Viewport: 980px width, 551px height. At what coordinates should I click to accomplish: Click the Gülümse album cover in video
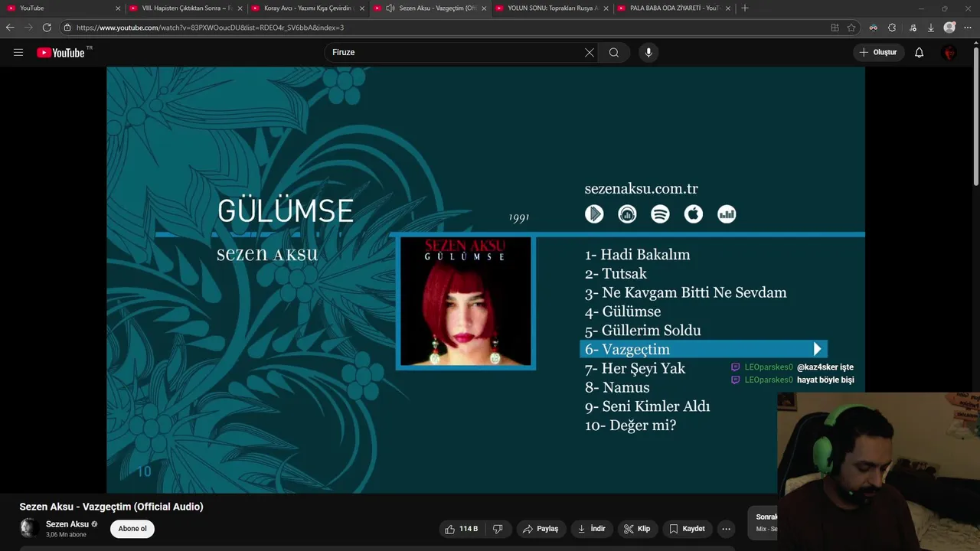465,302
